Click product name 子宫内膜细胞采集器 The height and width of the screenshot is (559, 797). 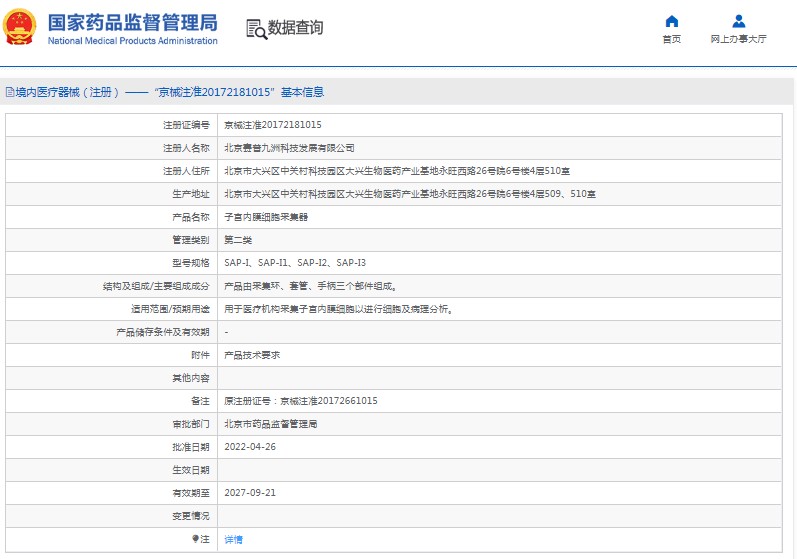(x=264, y=217)
